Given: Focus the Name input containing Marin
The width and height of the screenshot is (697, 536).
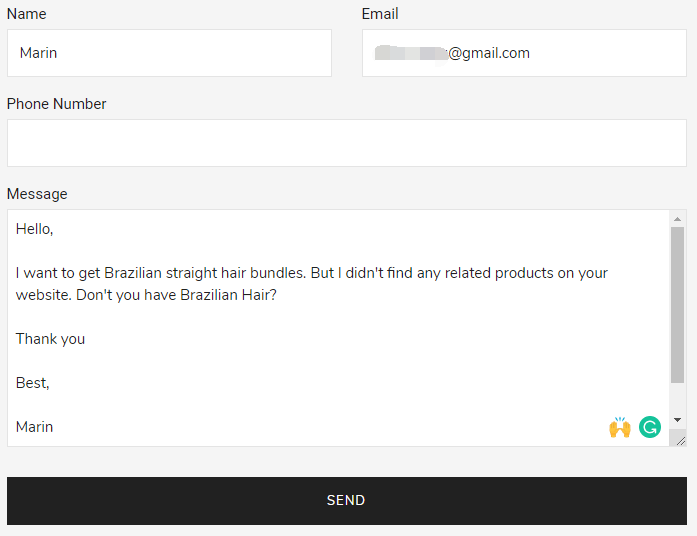Looking at the screenshot, I should 169,53.
